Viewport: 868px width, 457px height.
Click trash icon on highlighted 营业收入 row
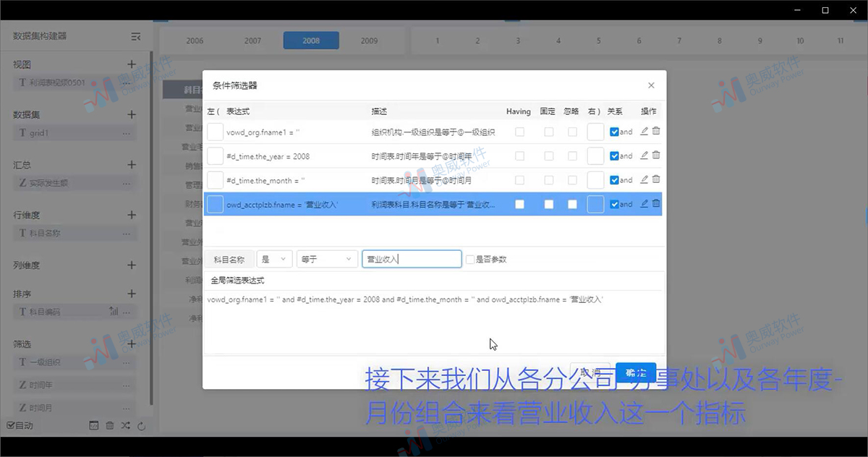tap(656, 204)
